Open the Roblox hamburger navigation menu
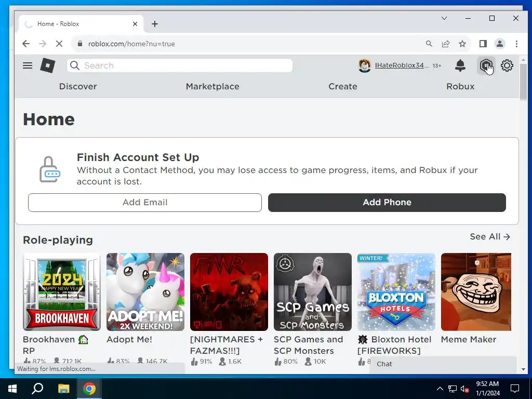The image size is (532, 399). click(28, 65)
